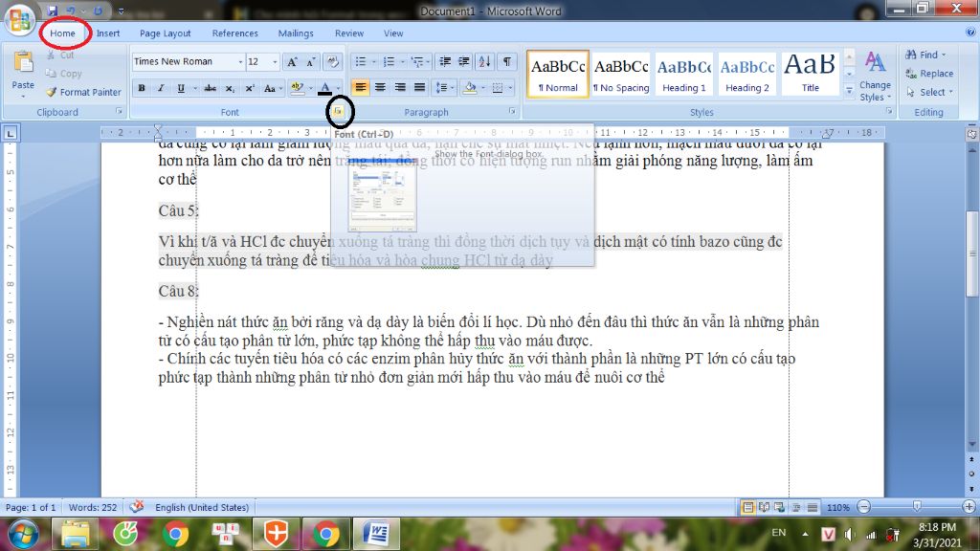Toggle Justify alignment

click(x=419, y=88)
